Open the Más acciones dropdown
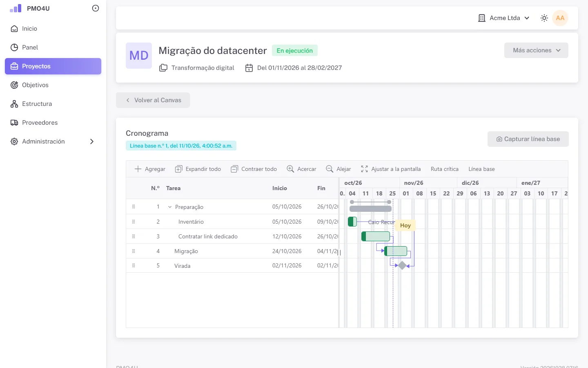 point(536,50)
